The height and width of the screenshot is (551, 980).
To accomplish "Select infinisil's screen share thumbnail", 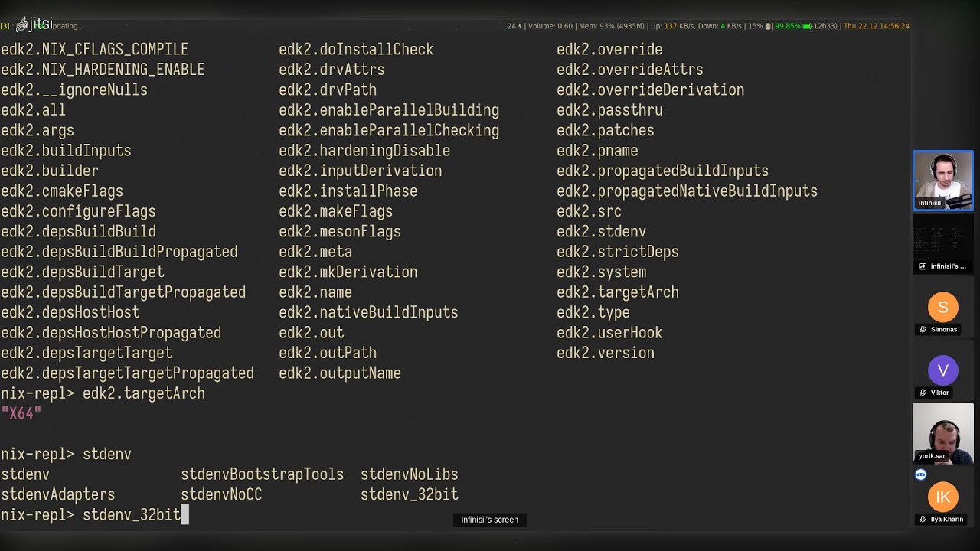I will pyautogui.click(x=943, y=243).
